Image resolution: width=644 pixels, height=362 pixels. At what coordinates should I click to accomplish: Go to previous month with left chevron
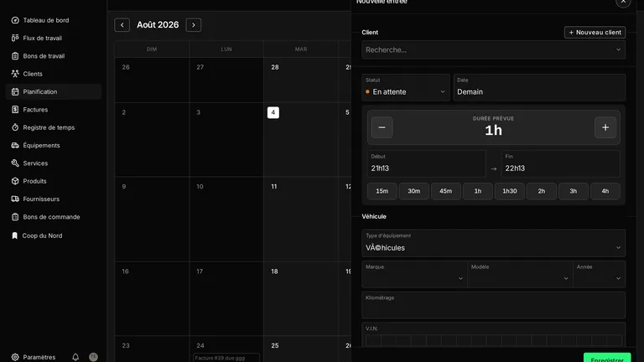click(x=122, y=25)
